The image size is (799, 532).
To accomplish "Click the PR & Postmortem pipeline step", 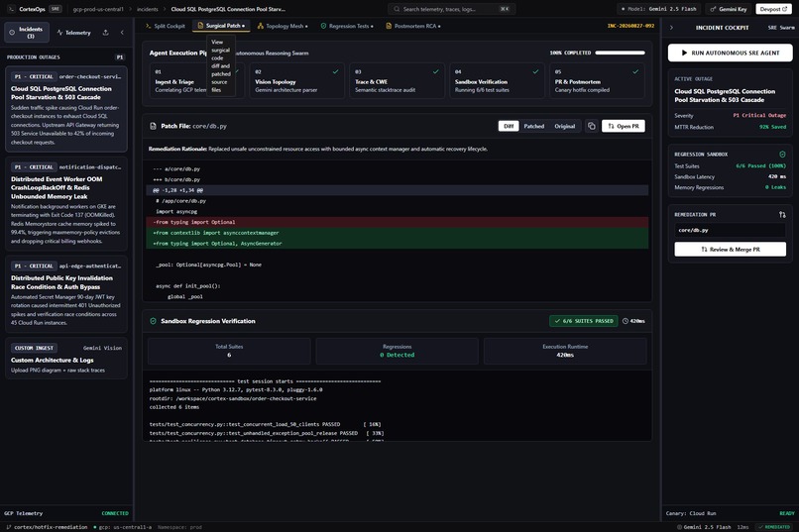I will click(x=597, y=80).
